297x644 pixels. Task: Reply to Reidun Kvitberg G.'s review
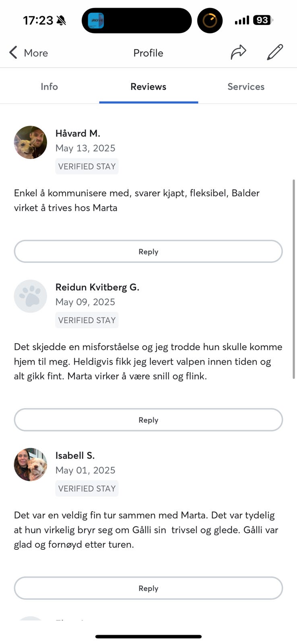148,419
